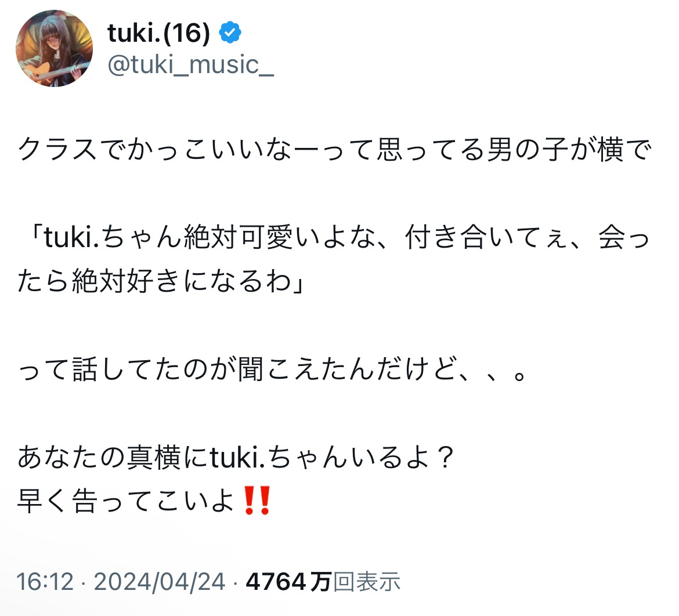Click the blue verified badge icon
The width and height of the screenshot is (679, 616).
(230, 34)
